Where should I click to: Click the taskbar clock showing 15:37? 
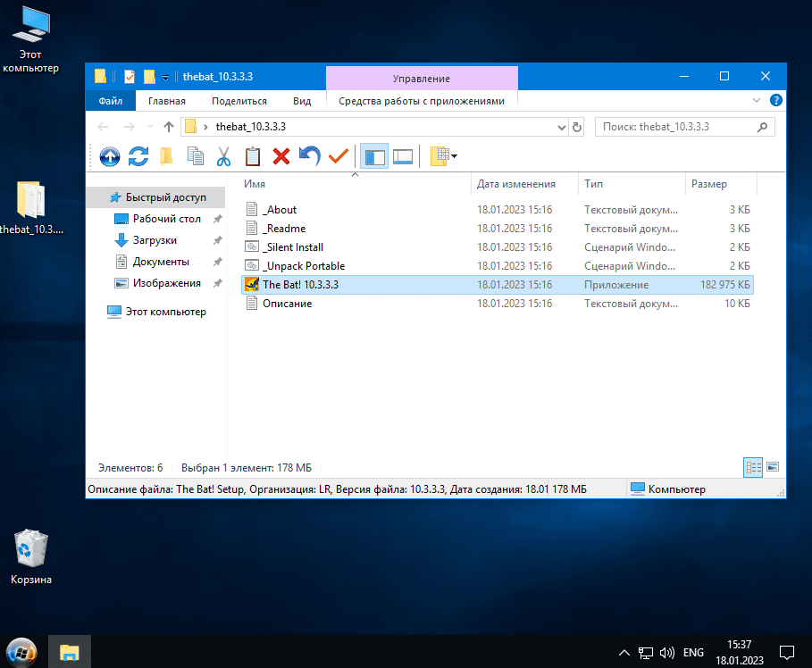[x=740, y=652]
